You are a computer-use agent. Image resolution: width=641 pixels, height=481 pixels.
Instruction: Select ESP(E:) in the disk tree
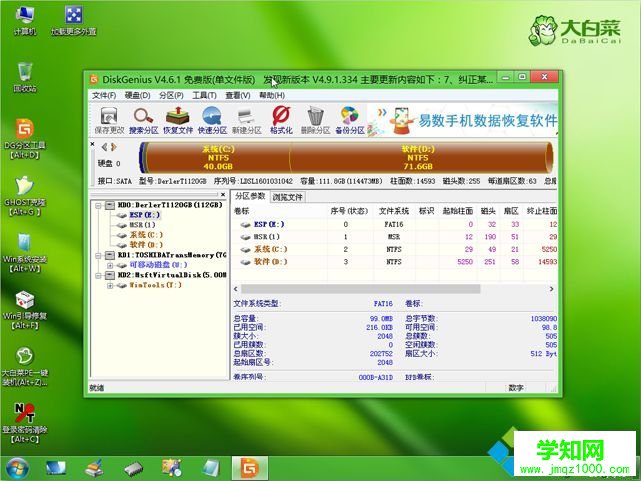144,215
